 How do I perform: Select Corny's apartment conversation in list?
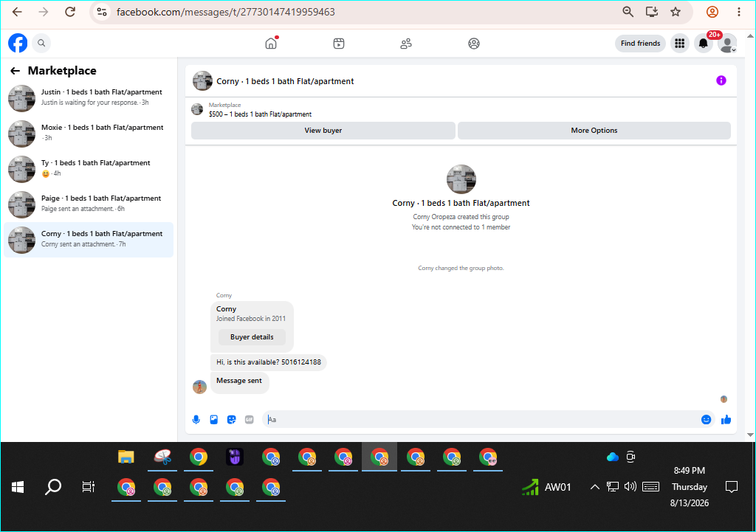(89, 240)
